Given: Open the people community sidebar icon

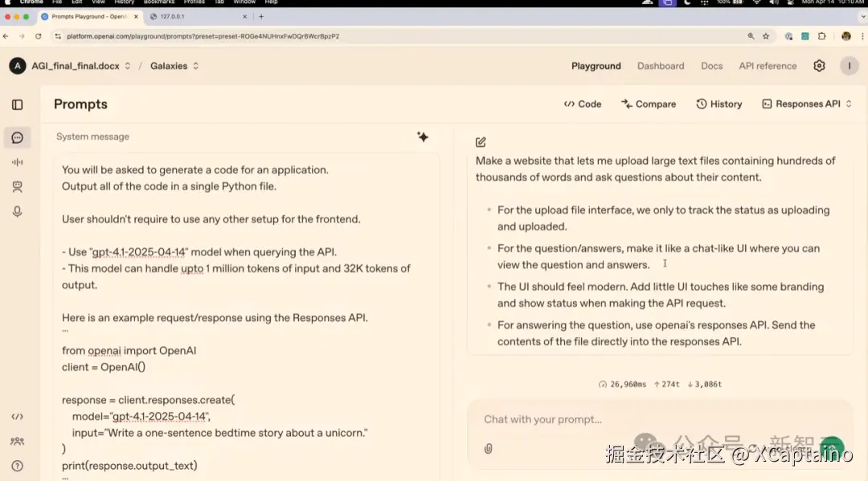Looking at the screenshot, I should [x=17, y=441].
